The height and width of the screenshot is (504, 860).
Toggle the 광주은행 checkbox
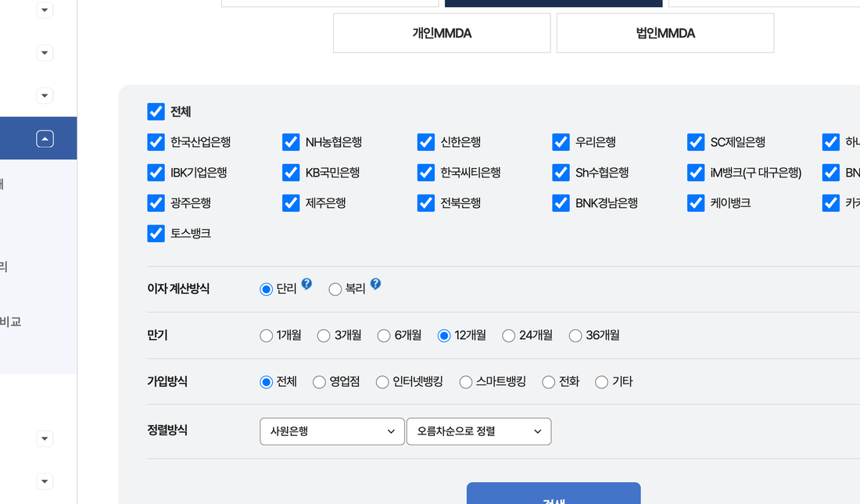click(x=156, y=203)
